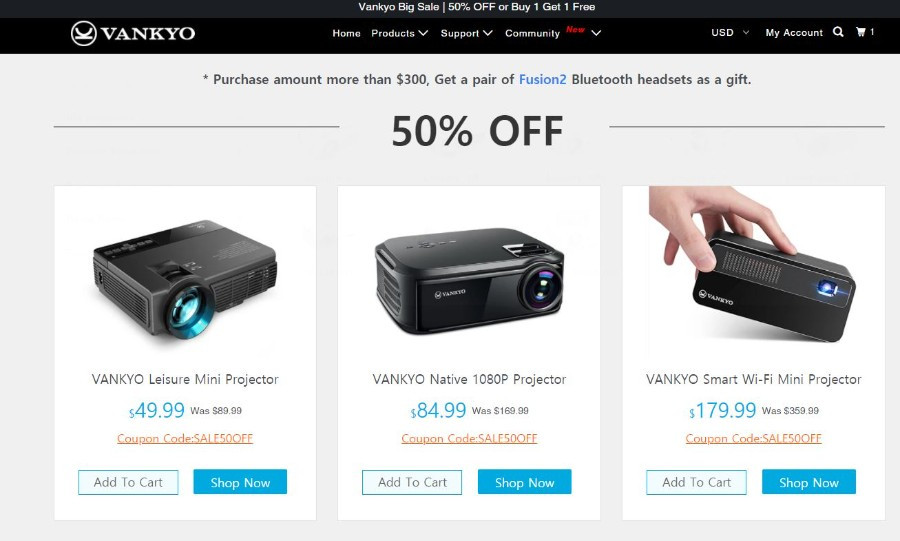Viewport: 900px width, 541px height.
Task: Expand the Community dropdown chevron
Action: click(596, 33)
